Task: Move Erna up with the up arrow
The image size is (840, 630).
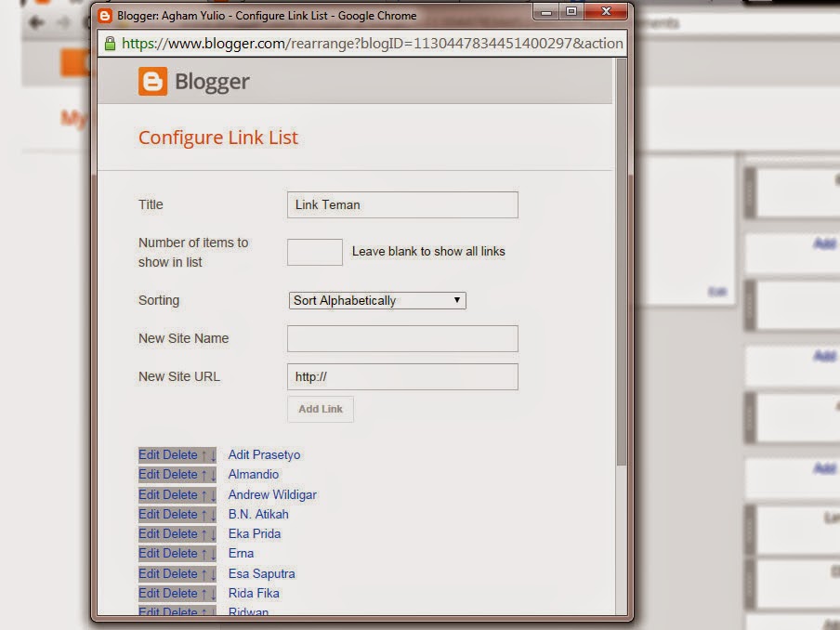Action: (203, 554)
